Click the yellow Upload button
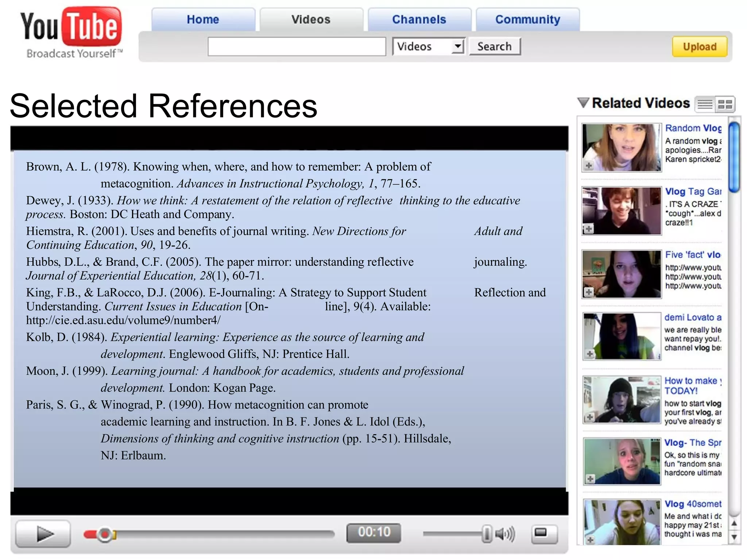Image resolution: width=747 pixels, height=560 pixels. [x=700, y=47]
